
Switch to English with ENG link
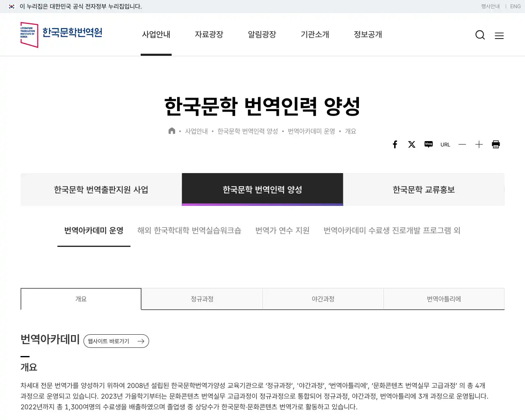point(515,7)
